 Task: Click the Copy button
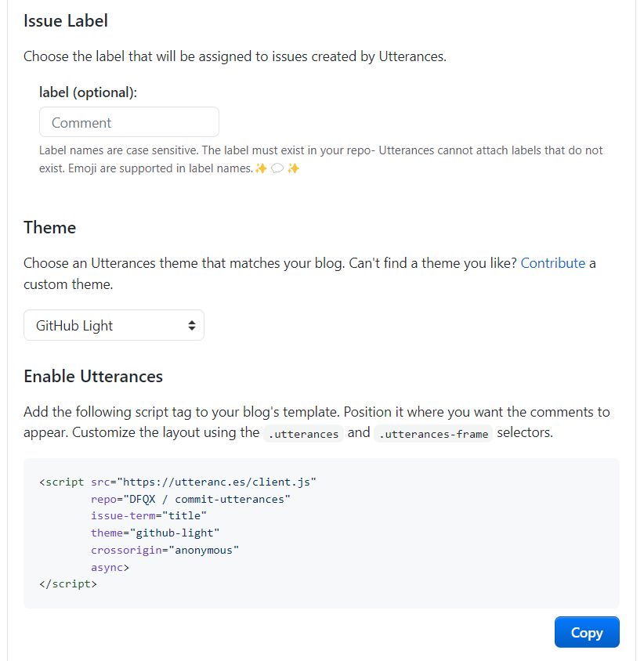point(587,632)
